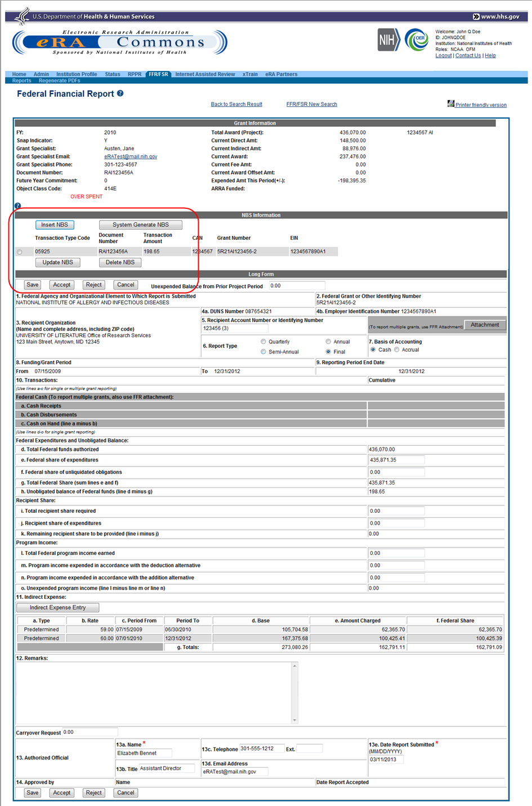Screen dimensions: 532x806
Task: Click the OER logo icon
Action: click(x=417, y=39)
